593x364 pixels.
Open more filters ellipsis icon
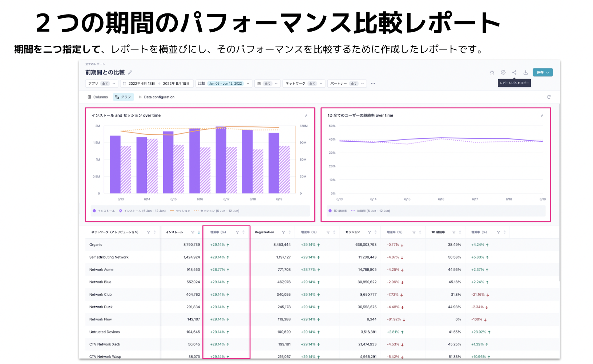click(x=373, y=84)
